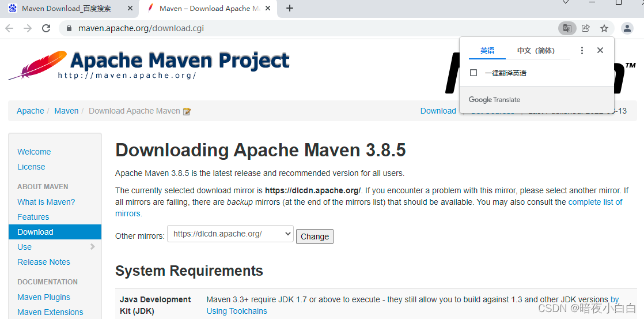Open the Other mirrors dropdown
644x319 pixels.
(230, 234)
